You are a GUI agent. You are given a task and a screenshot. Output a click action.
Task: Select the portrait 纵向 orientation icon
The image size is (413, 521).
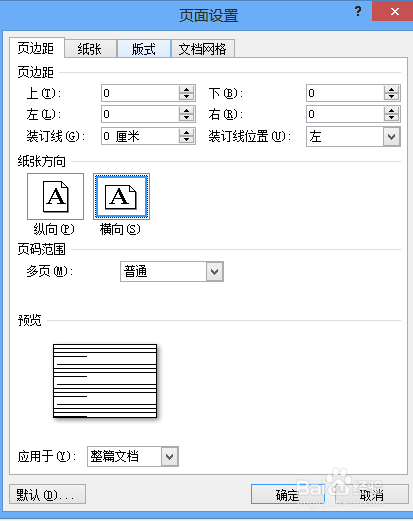point(55,196)
